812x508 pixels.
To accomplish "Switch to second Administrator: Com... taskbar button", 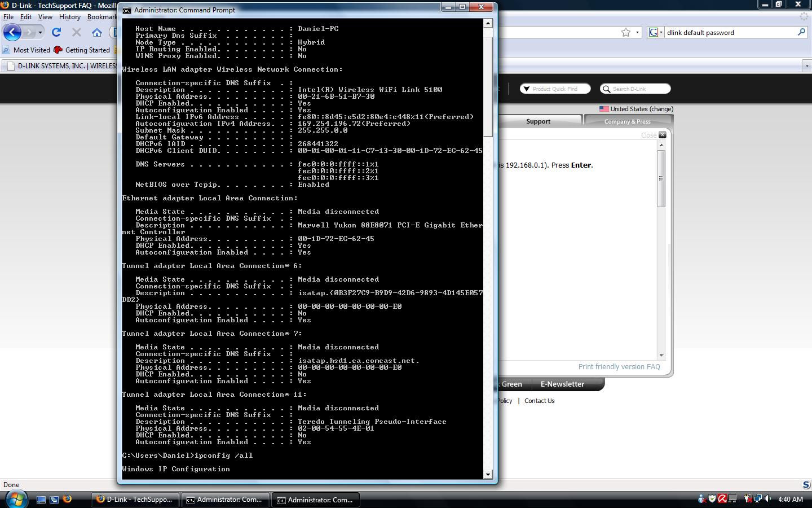I will 316,500.
